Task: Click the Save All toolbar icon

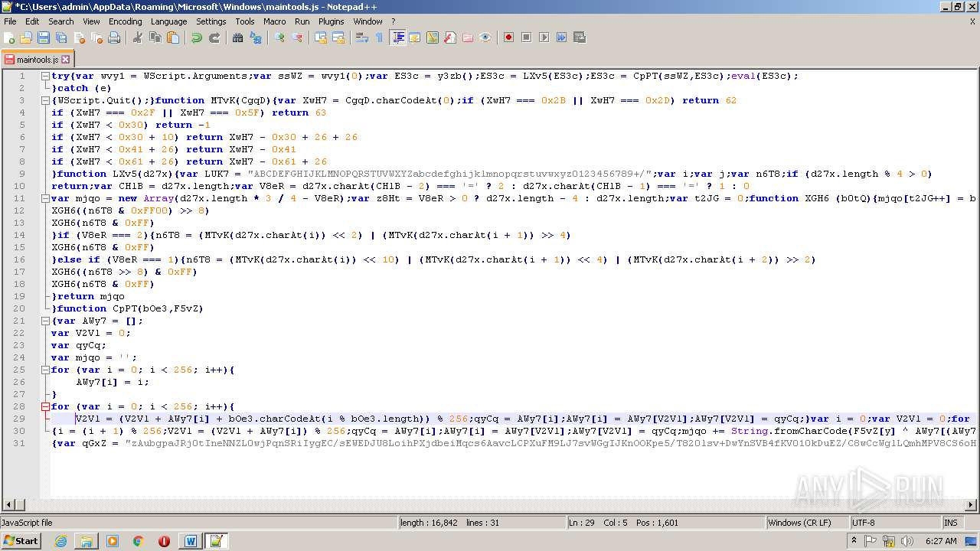Action: (x=61, y=37)
